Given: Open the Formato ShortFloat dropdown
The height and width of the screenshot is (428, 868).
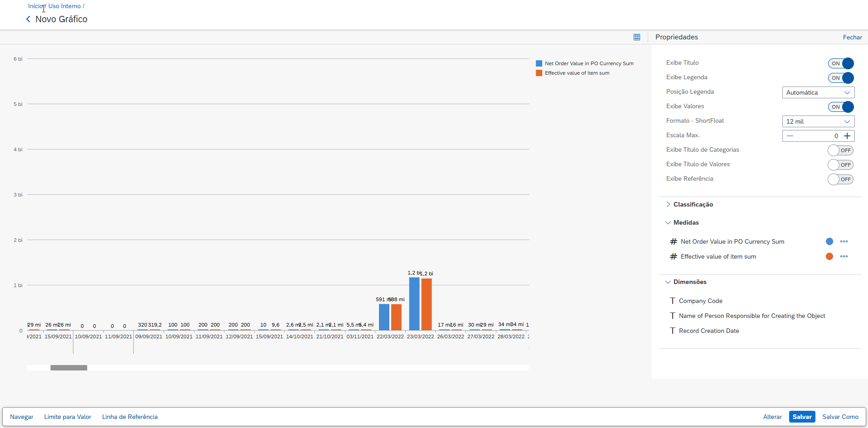Looking at the screenshot, I should (x=818, y=121).
